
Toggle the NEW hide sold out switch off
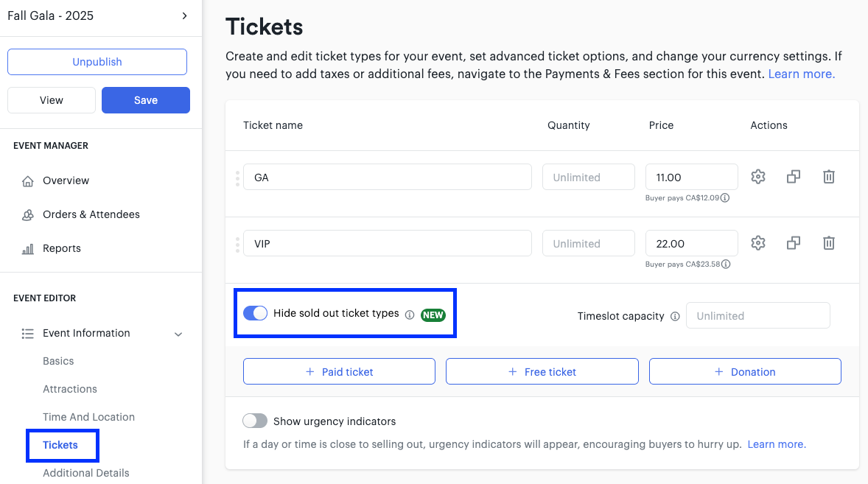click(x=255, y=313)
